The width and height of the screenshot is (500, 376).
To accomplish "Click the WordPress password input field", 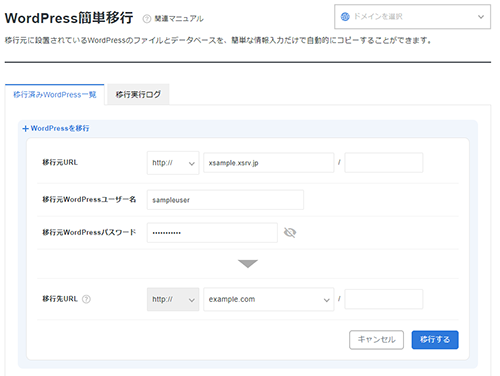I will click(212, 233).
